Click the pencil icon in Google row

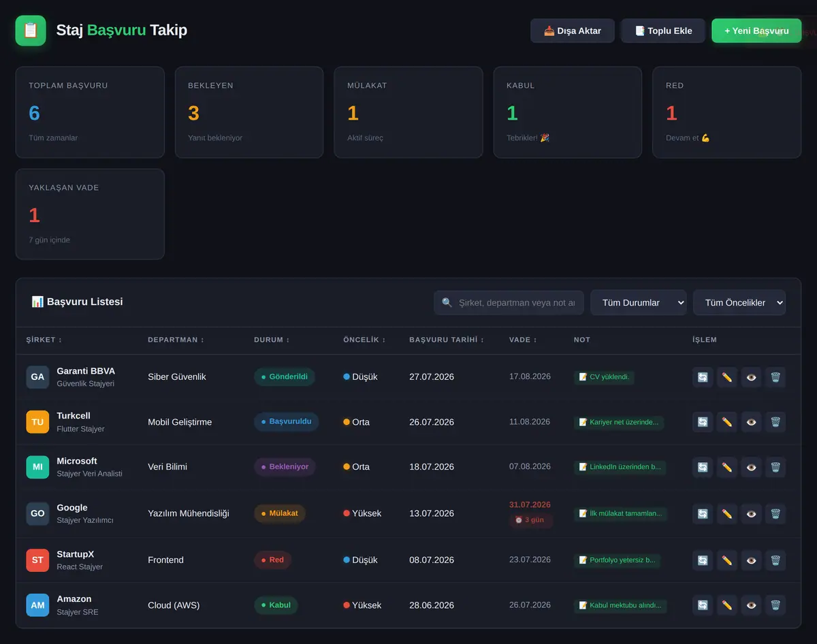pos(727,514)
